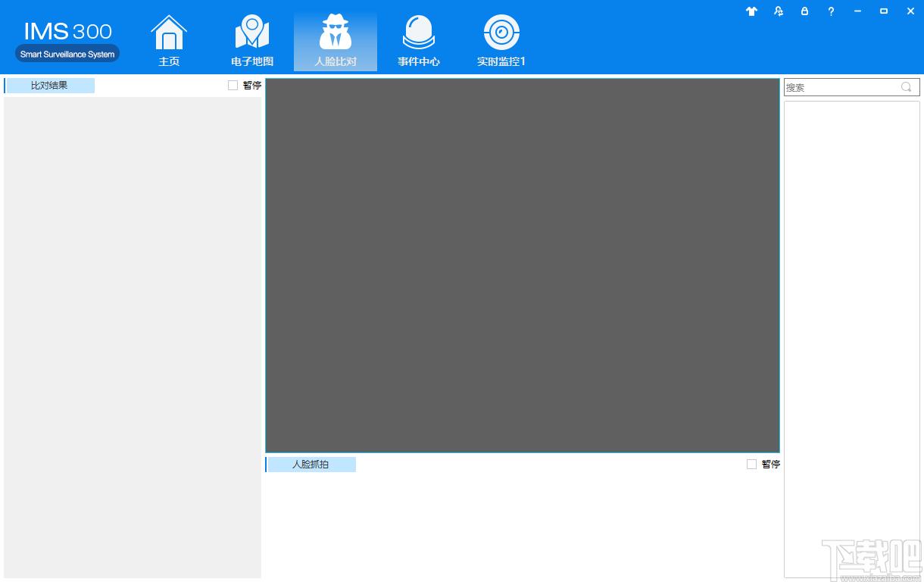
Task: Click the lock screen icon
Action: coord(804,11)
